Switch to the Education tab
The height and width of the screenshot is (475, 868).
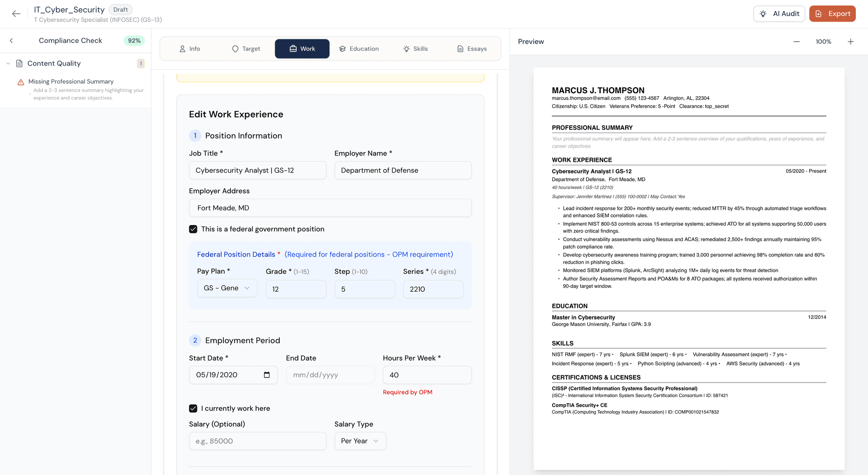click(x=359, y=49)
